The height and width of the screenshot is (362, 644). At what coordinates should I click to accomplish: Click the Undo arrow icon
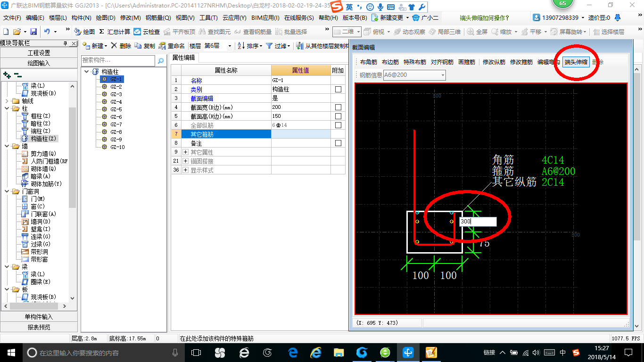[47, 32]
